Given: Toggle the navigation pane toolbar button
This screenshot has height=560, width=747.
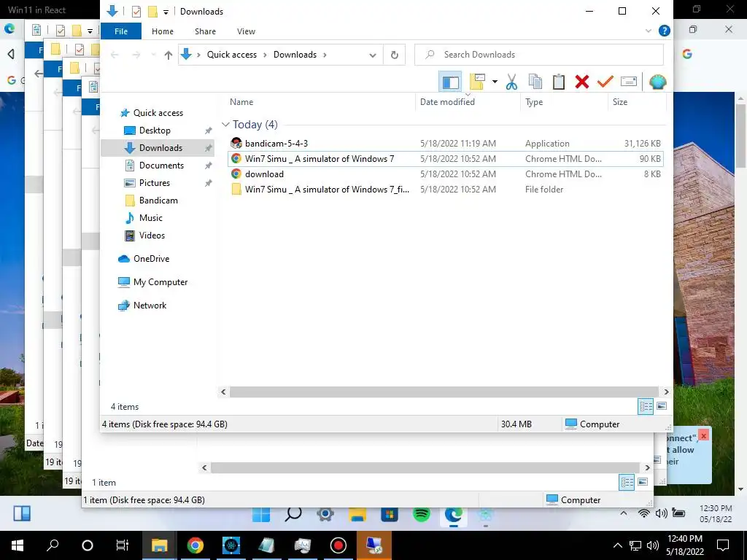Looking at the screenshot, I should pyautogui.click(x=450, y=82).
